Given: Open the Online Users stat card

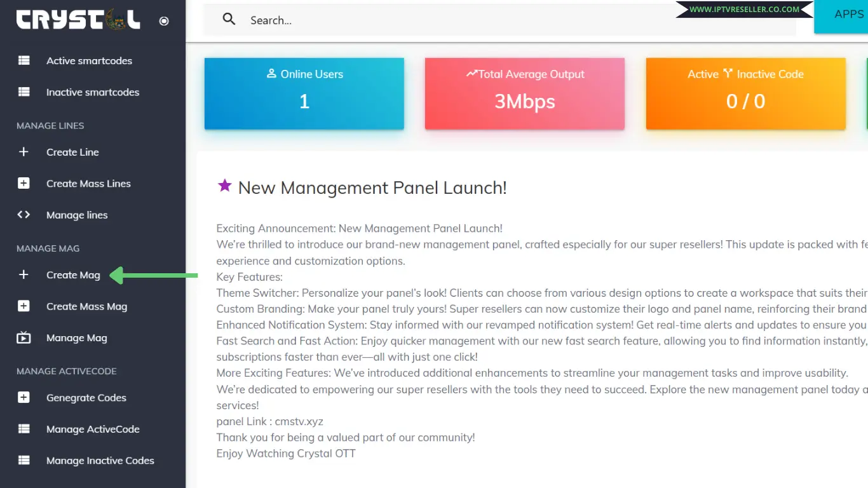Looking at the screenshot, I should [304, 93].
